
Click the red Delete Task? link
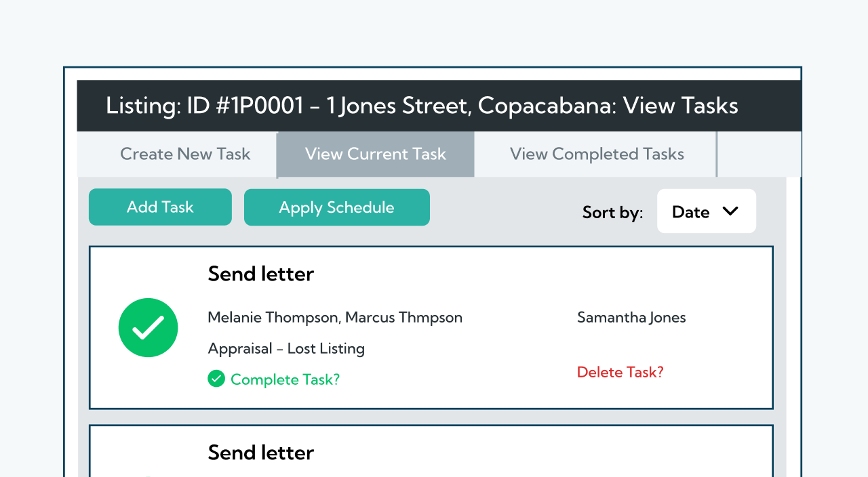click(x=620, y=372)
